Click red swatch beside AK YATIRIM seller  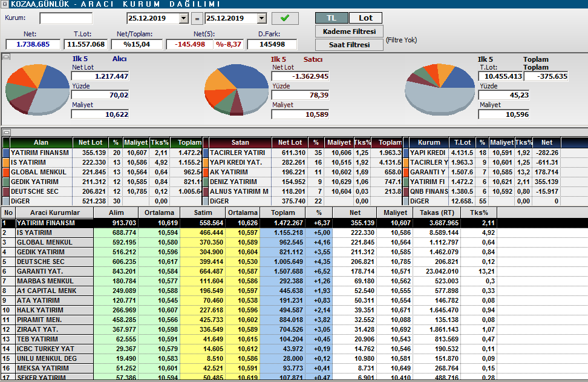[x=206, y=173]
